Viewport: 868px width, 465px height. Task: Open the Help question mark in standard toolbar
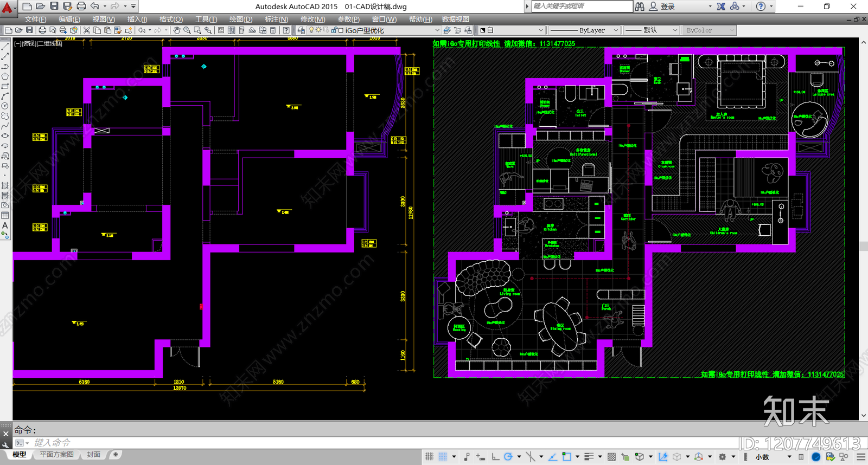coord(286,30)
